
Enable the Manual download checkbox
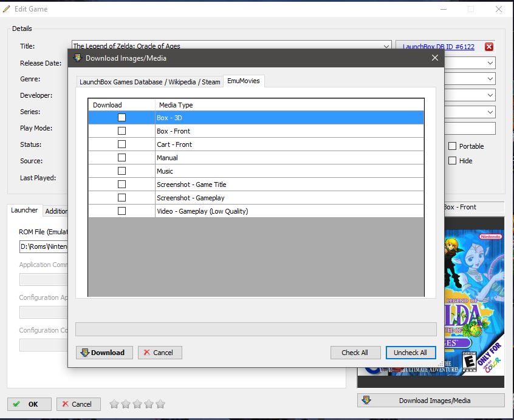pyautogui.click(x=122, y=158)
